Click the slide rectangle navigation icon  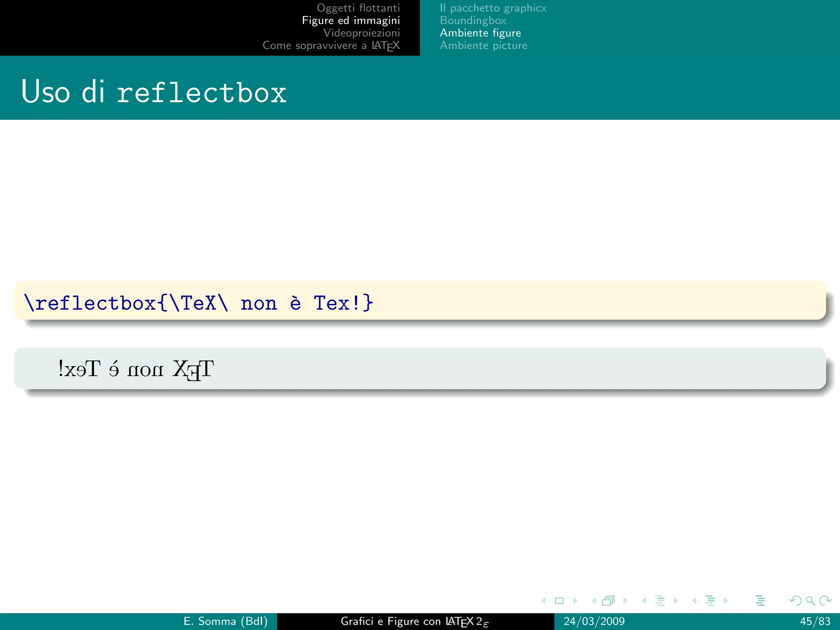pos(559,601)
